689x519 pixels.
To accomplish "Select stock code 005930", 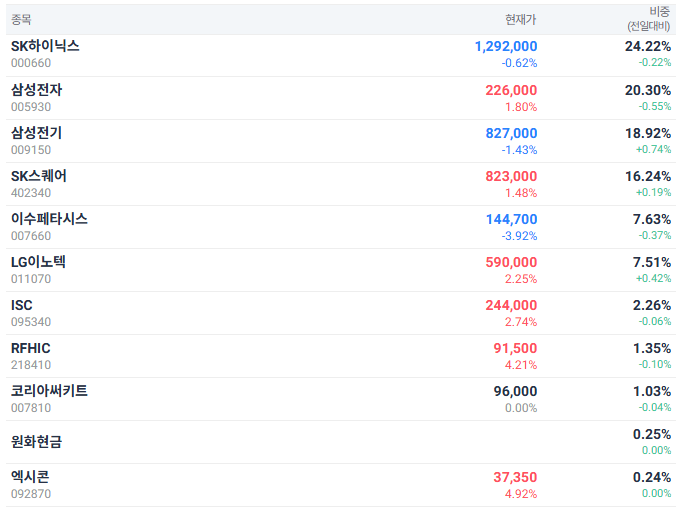I will (31, 107).
